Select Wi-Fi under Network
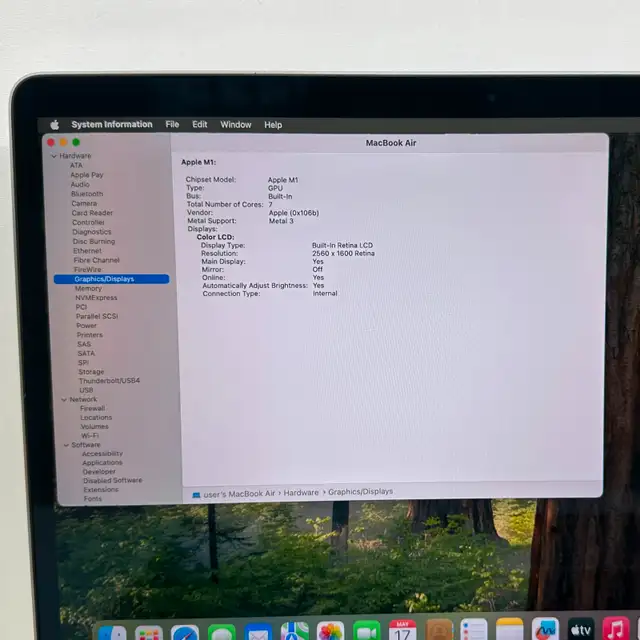 90,436
